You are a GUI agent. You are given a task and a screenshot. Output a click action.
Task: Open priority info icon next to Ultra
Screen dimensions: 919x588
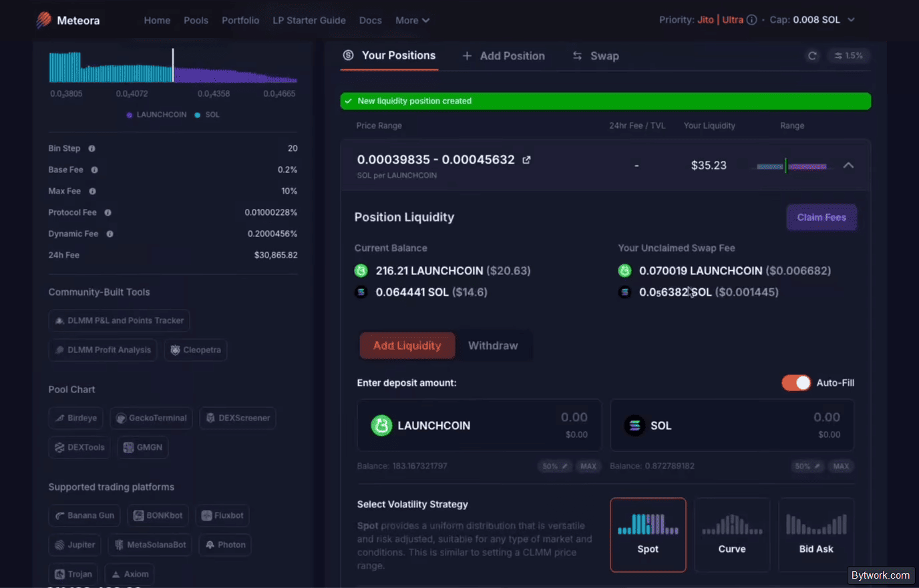click(x=751, y=20)
